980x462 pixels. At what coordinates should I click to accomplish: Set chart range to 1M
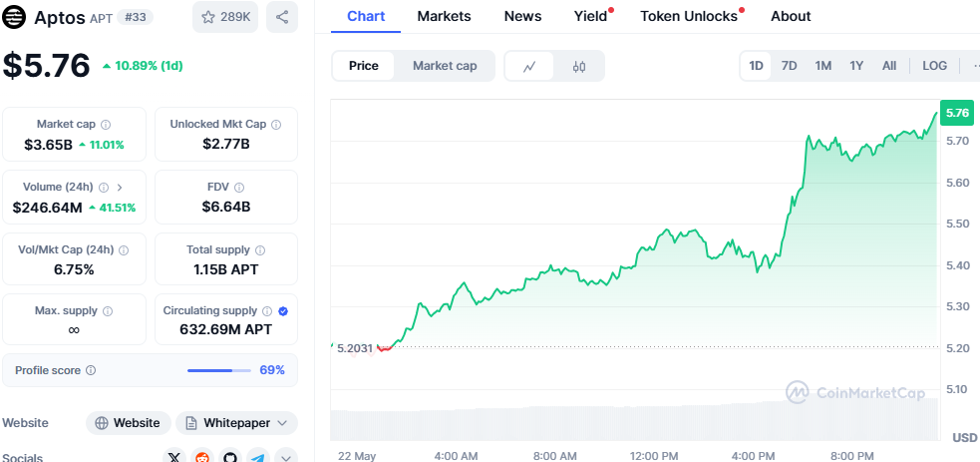[x=823, y=66]
